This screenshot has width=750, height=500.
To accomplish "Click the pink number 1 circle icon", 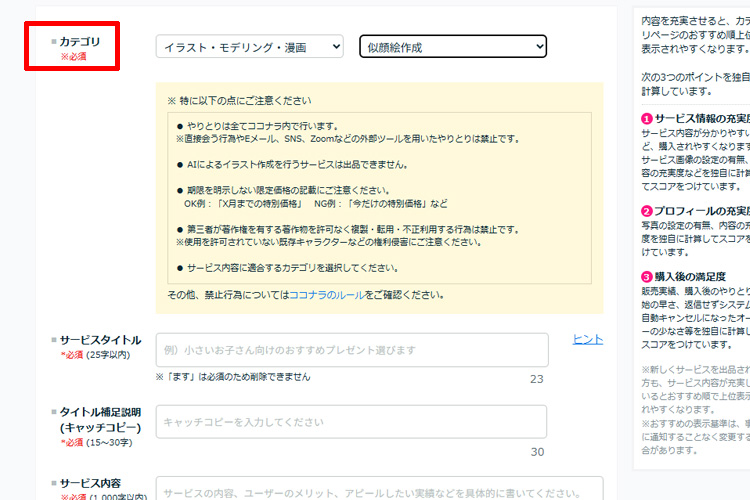I will 647,119.
